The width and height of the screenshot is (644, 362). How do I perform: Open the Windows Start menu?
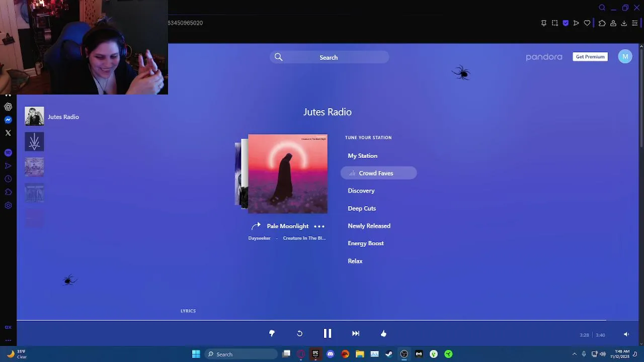[x=196, y=354]
